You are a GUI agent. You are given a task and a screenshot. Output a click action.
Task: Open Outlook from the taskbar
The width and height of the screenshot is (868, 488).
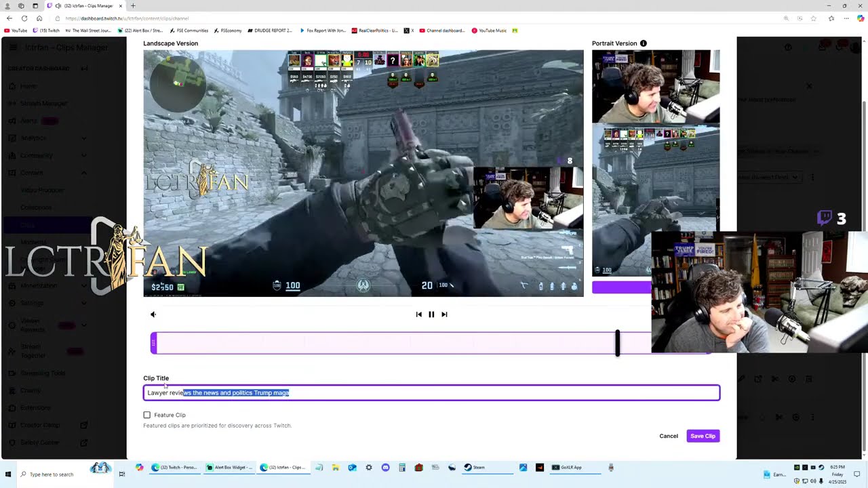point(353,468)
